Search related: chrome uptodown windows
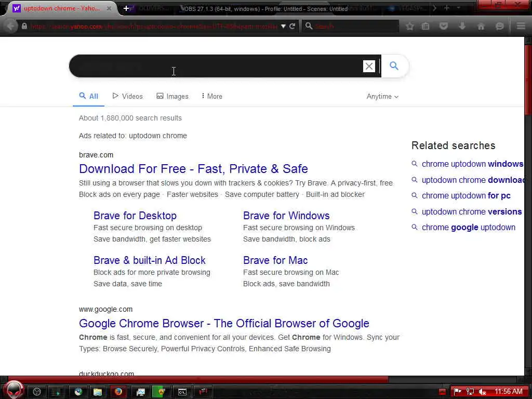532x399 pixels. (x=472, y=164)
